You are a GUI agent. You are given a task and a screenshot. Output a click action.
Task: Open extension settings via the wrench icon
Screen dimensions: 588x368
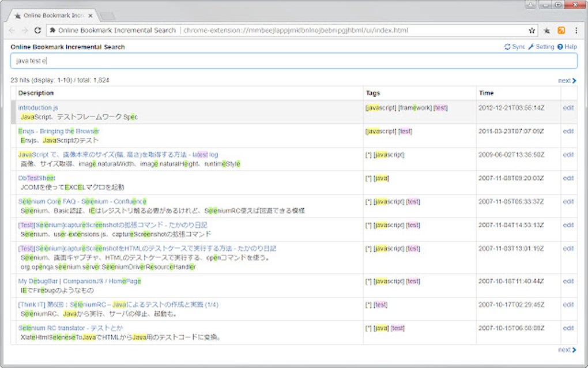click(532, 46)
